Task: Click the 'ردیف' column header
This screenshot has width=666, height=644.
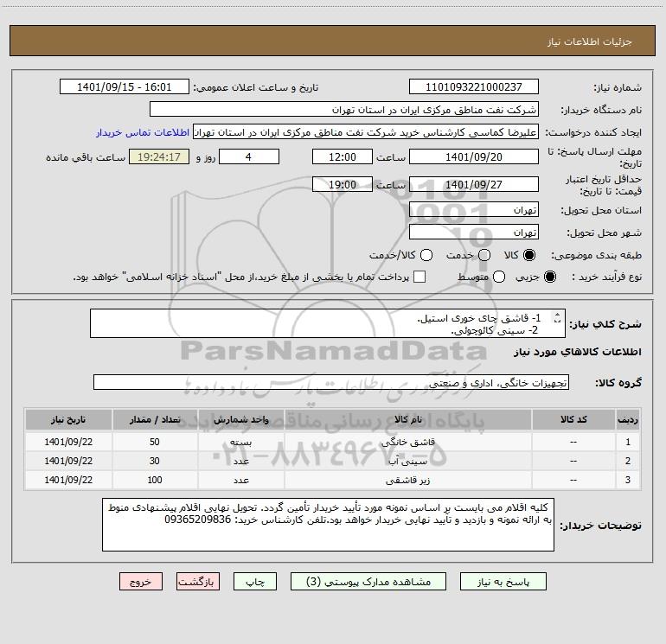Action: [628, 420]
